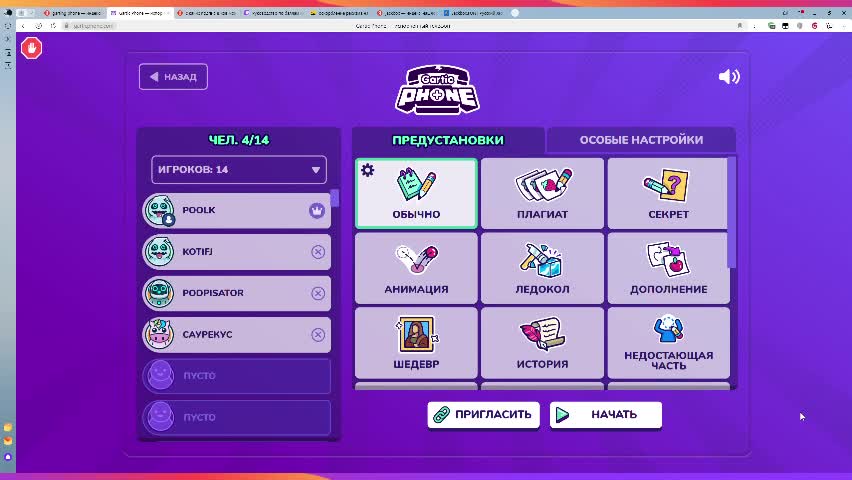This screenshot has width=852, height=480.
Task: Click PODPISATOR's robot avatar
Action: (159, 293)
